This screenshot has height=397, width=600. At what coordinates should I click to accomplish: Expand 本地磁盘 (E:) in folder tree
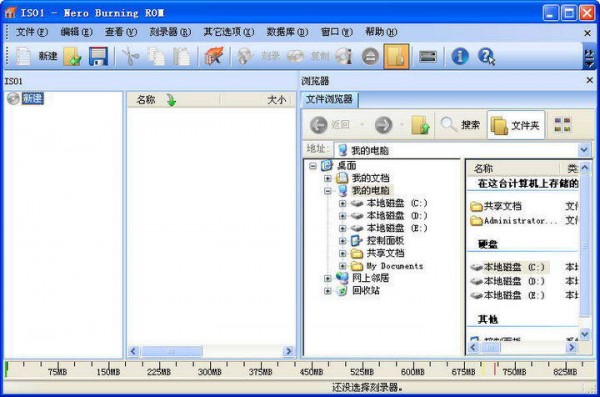(342, 228)
